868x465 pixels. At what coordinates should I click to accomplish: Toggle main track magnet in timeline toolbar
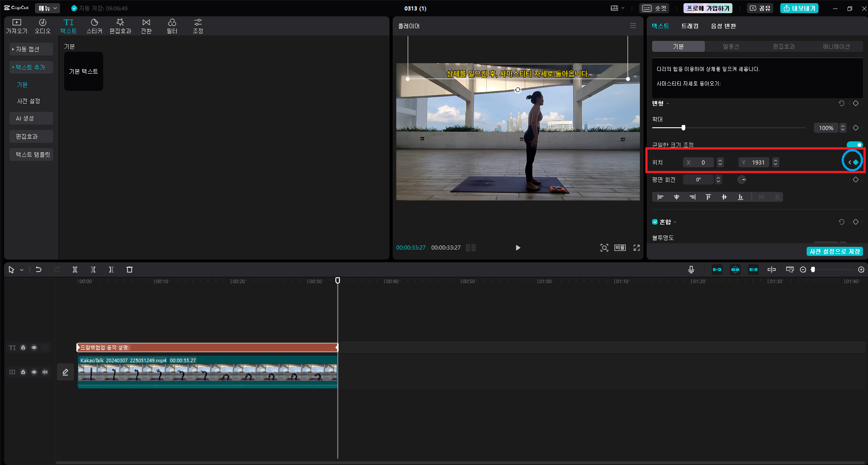click(717, 270)
